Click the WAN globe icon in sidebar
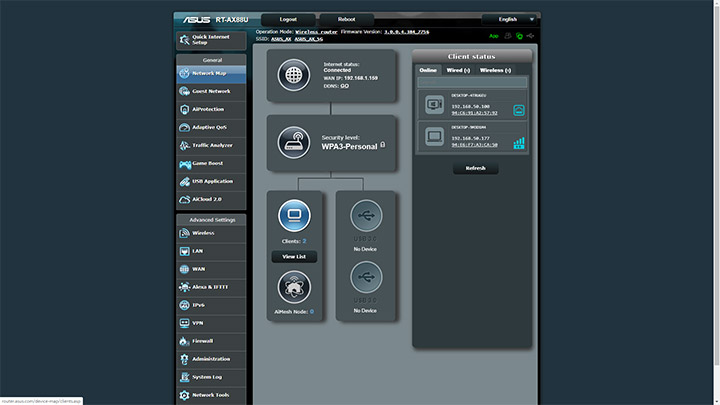This screenshot has width=720, height=405. tap(185, 269)
